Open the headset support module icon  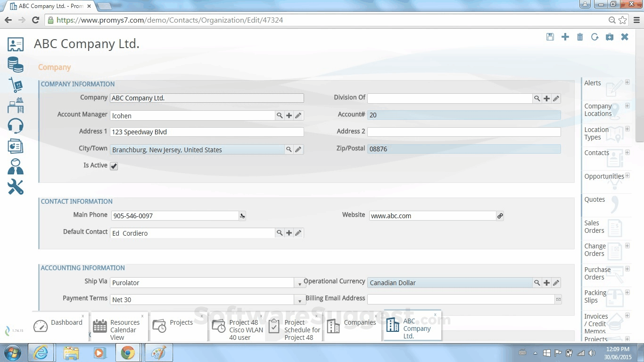click(x=16, y=126)
